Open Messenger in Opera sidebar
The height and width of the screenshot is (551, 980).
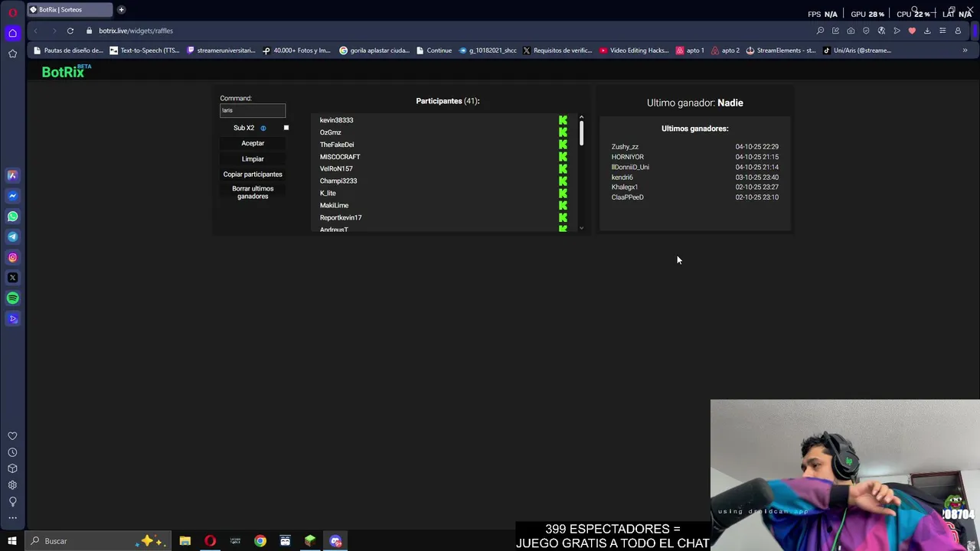point(12,196)
